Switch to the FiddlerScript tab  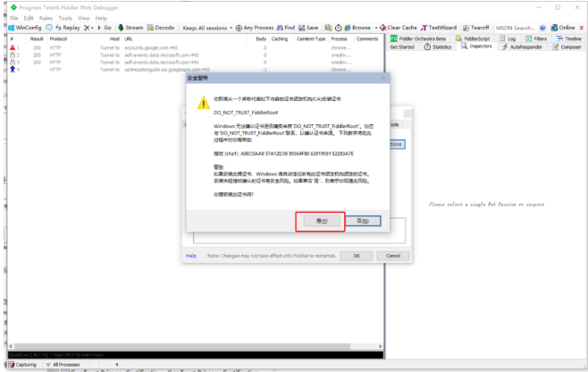pyautogui.click(x=473, y=38)
